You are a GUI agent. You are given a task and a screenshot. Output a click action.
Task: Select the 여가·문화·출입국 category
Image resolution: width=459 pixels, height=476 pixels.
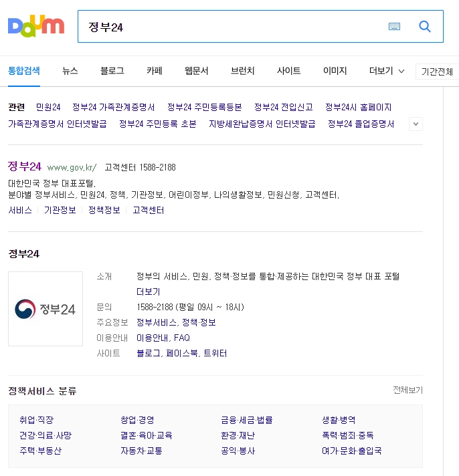pyautogui.click(x=352, y=451)
